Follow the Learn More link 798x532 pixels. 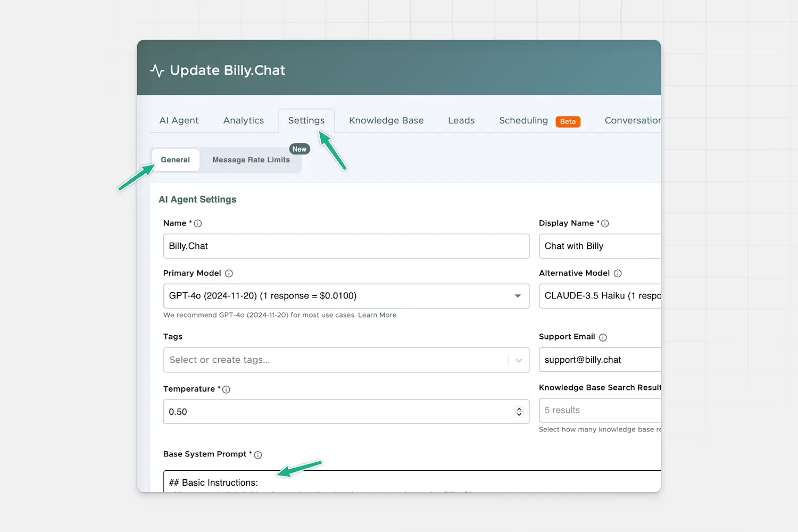377,315
